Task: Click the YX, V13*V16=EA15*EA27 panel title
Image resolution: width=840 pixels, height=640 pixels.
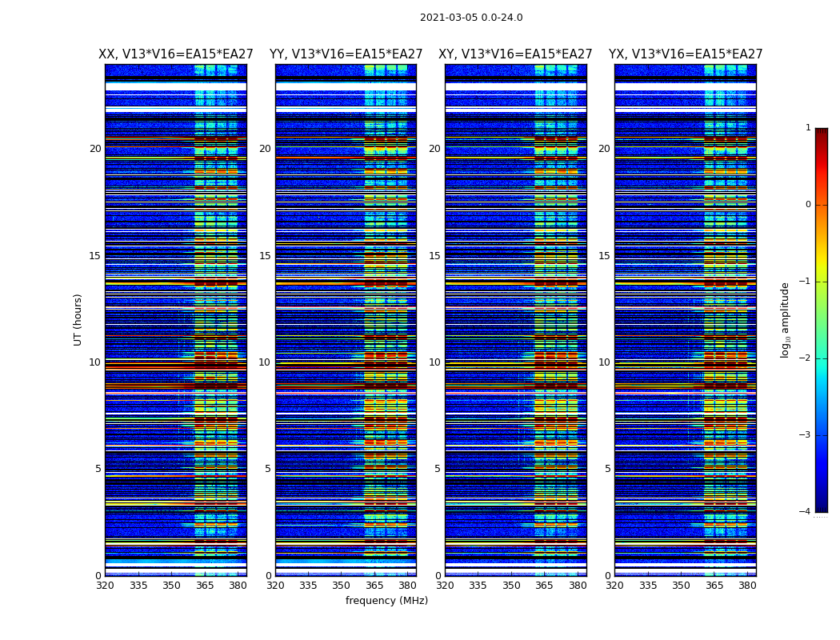Action: (x=686, y=54)
